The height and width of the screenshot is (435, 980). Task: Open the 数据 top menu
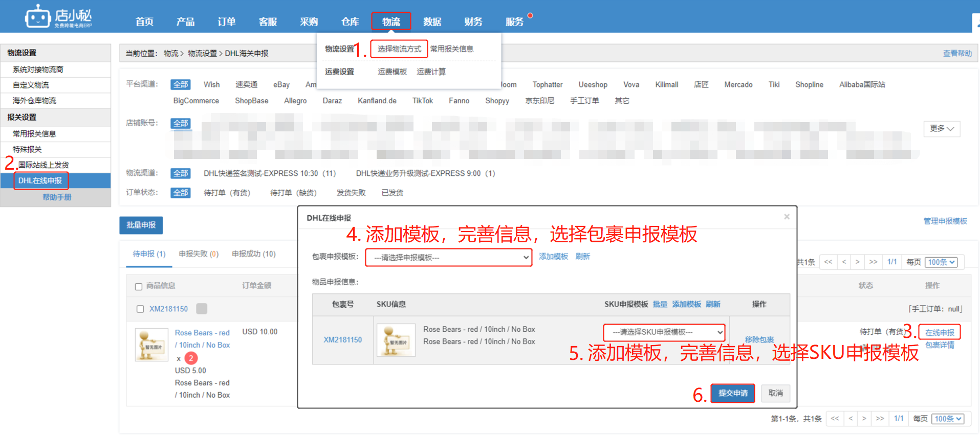click(x=432, y=21)
